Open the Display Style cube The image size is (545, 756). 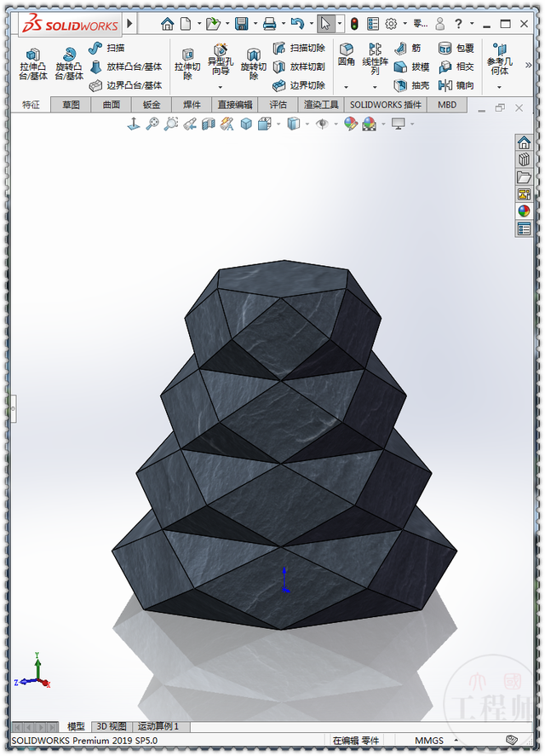294,124
